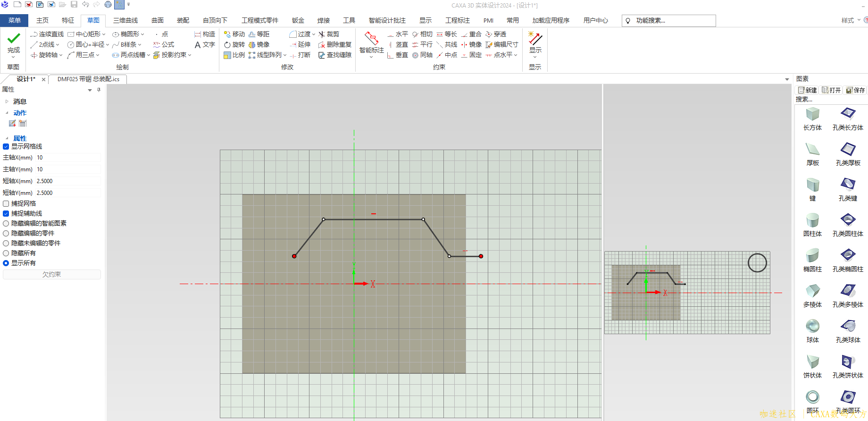Click the 删除重复 remove duplicates tool
The height and width of the screenshot is (421, 868).
[x=335, y=44]
